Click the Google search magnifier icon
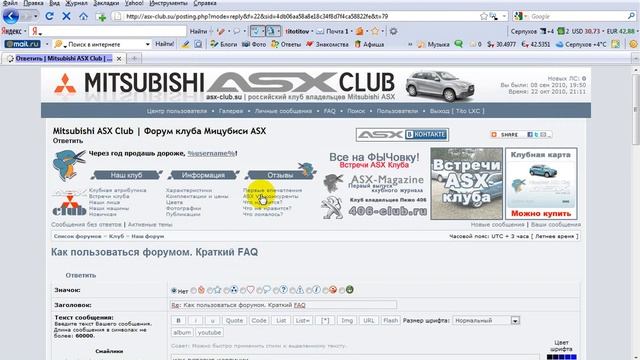Viewport: 640px width, 360px height. [x=631, y=16]
